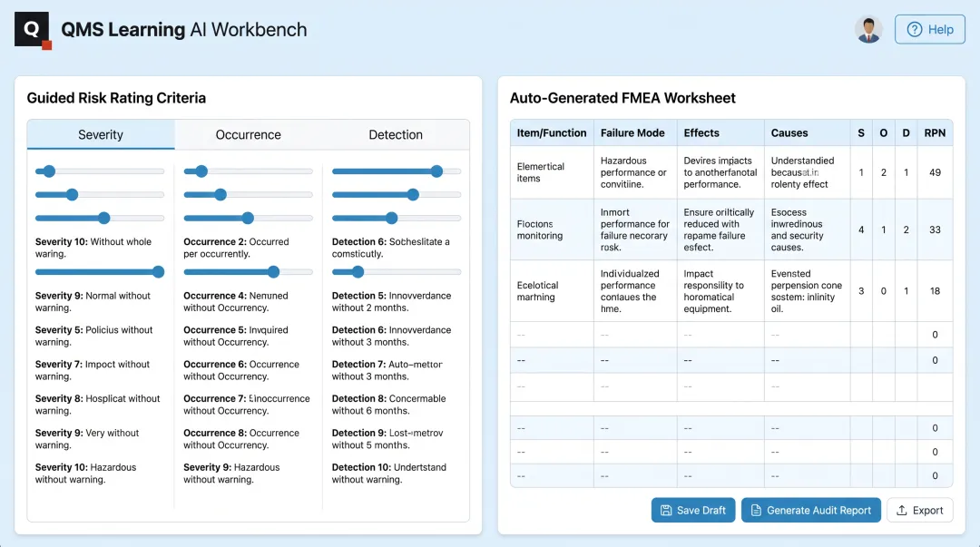980x547 pixels.
Task: Click Detection 9: Lost-metrov text
Action: pos(387,439)
